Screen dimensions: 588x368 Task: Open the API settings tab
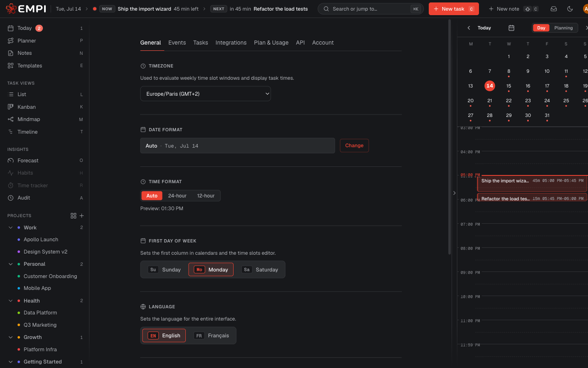click(300, 43)
